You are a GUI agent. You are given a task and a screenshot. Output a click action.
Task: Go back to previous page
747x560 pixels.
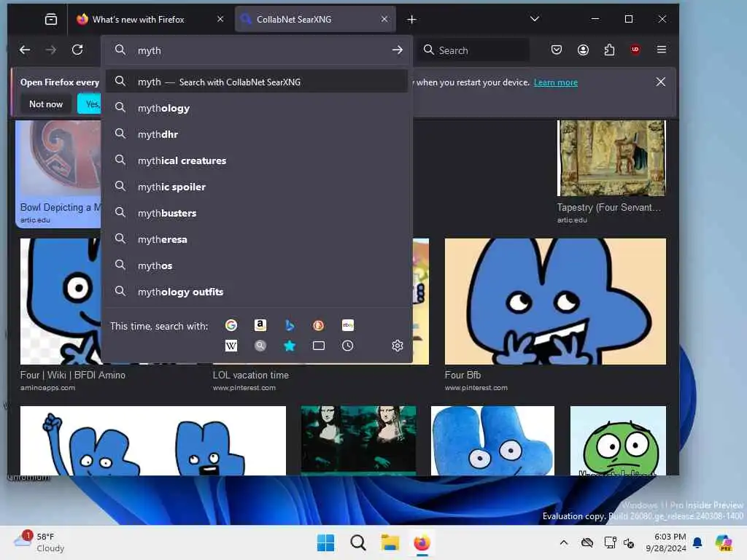coord(25,50)
